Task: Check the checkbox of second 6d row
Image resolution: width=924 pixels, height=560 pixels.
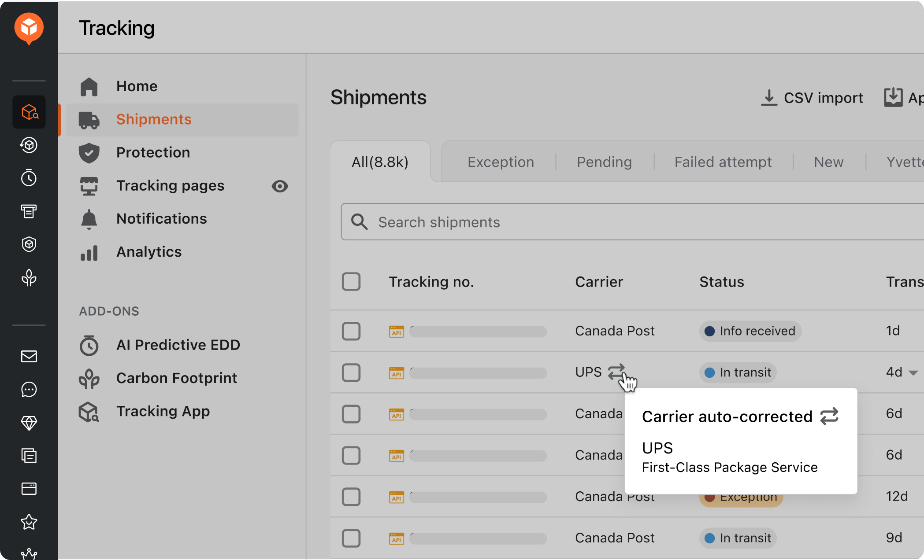Action: coord(351,455)
